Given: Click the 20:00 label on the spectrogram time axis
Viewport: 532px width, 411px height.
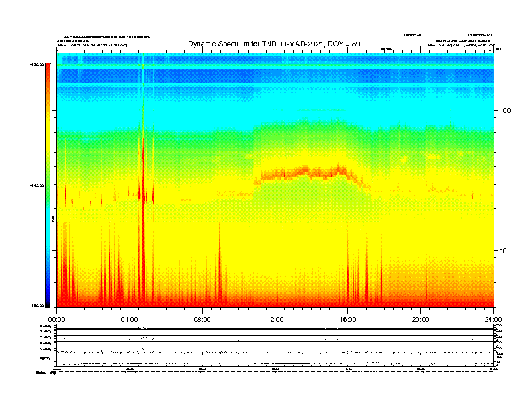Looking at the screenshot, I should [x=420, y=320].
